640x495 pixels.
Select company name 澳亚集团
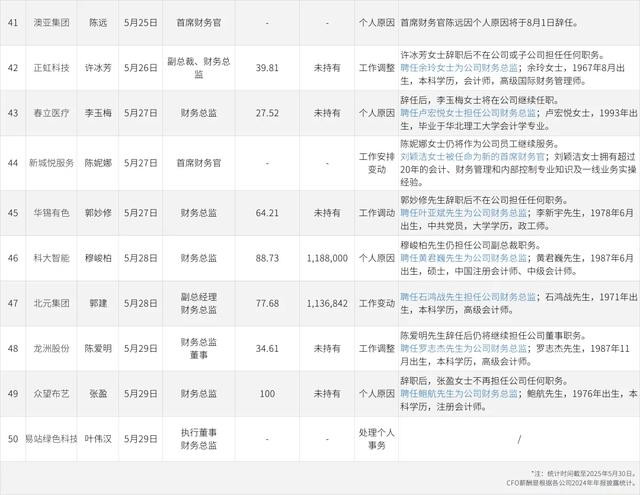(51, 23)
